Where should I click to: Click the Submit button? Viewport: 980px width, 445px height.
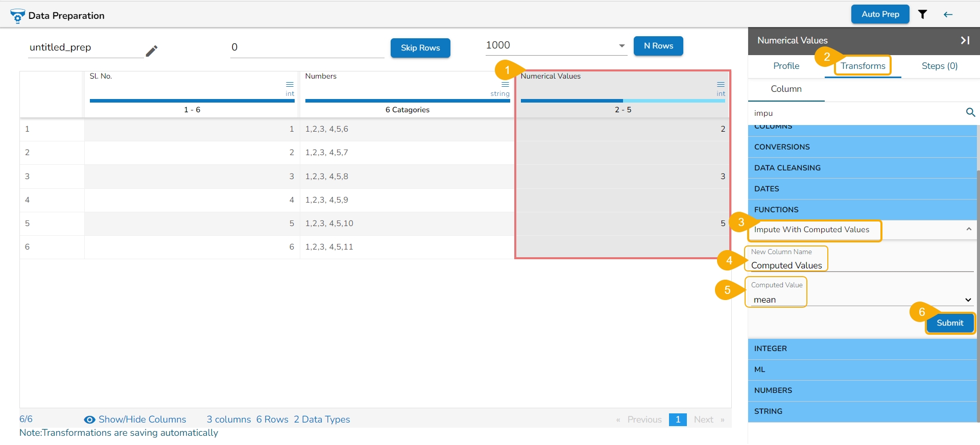point(950,323)
